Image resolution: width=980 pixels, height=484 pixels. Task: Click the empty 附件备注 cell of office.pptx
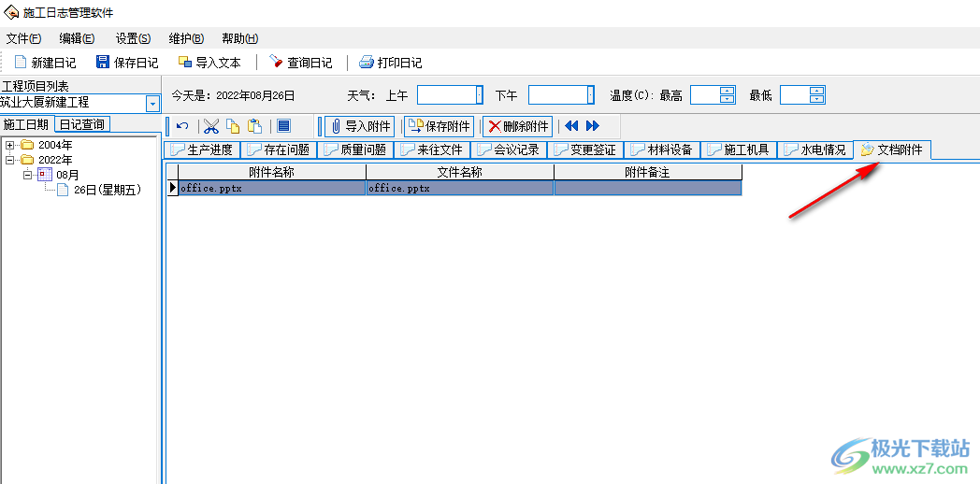click(648, 188)
